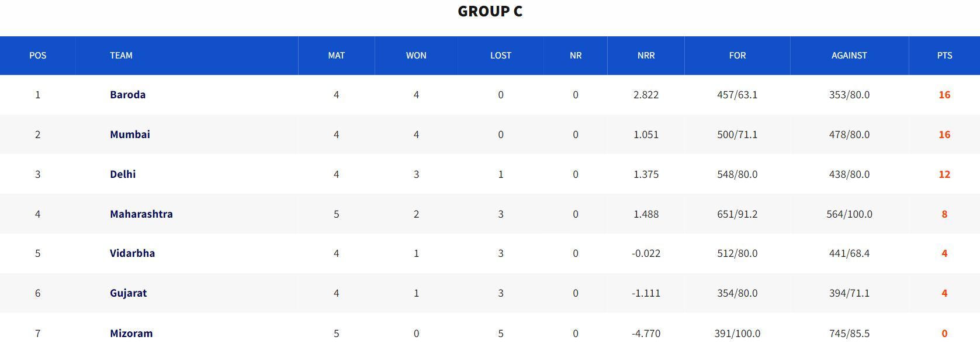Open the Mumbai team link
Image resolution: width=980 pixels, height=347 pixels.
pos(130,135)
